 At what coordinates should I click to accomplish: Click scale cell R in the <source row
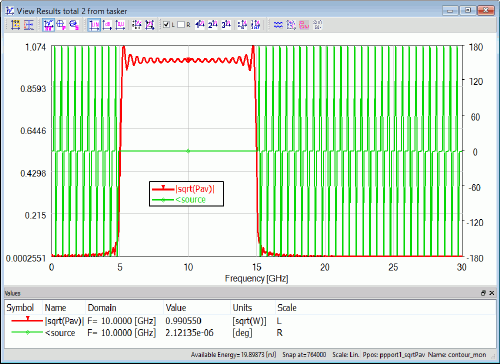280,333
